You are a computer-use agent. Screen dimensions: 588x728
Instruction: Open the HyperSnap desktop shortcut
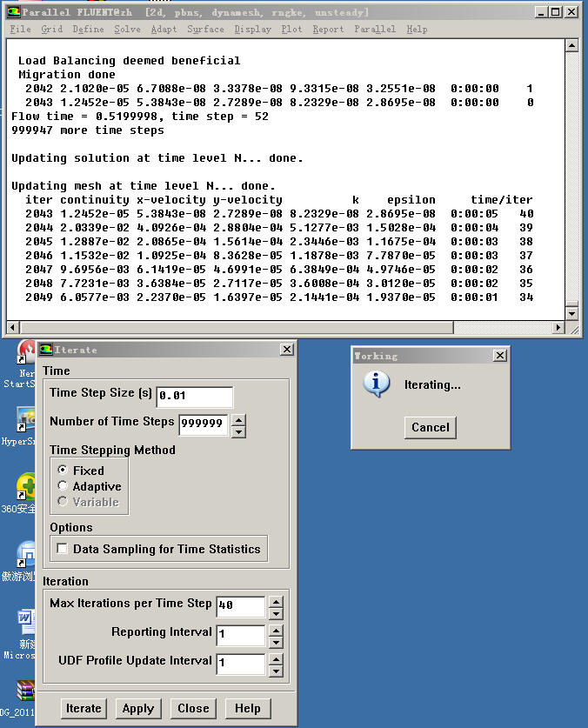pyautogui.click(x=24, y=421)
